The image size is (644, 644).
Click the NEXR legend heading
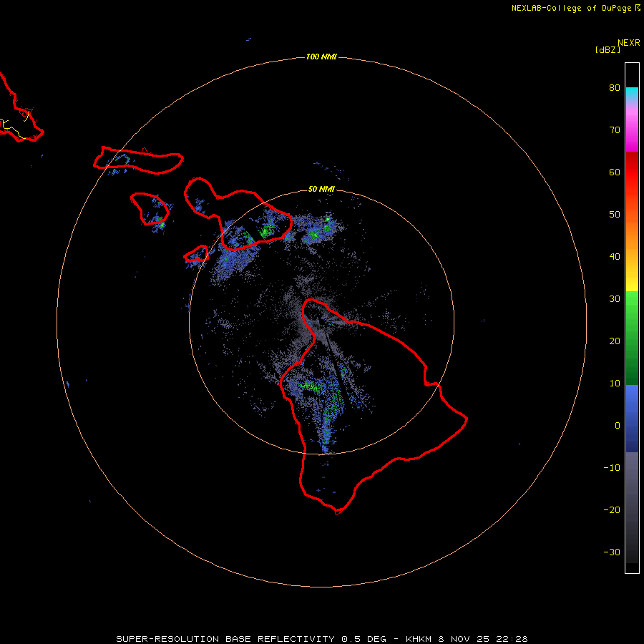pyautogui.click(x=628, y=43)
